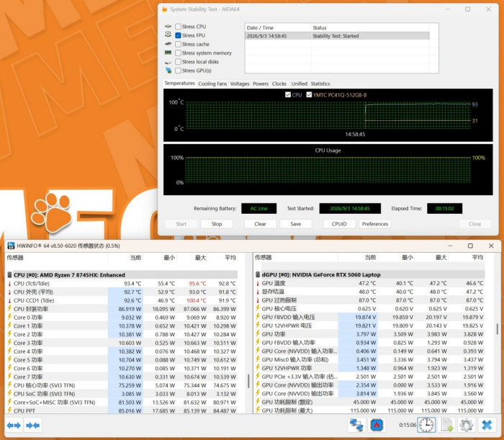The image size is (504, 440).
Task: Click the thermometer icon of GPU 温度 row
Action: click(x=258, y=283)
